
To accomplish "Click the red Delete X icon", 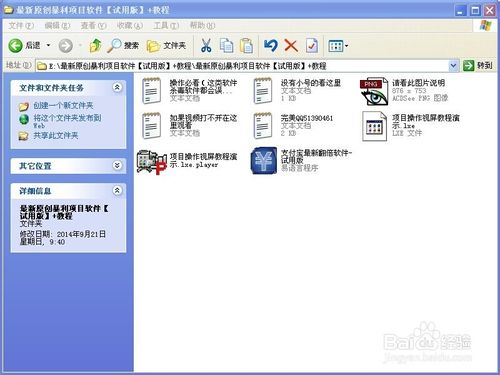I will (291, 46).
